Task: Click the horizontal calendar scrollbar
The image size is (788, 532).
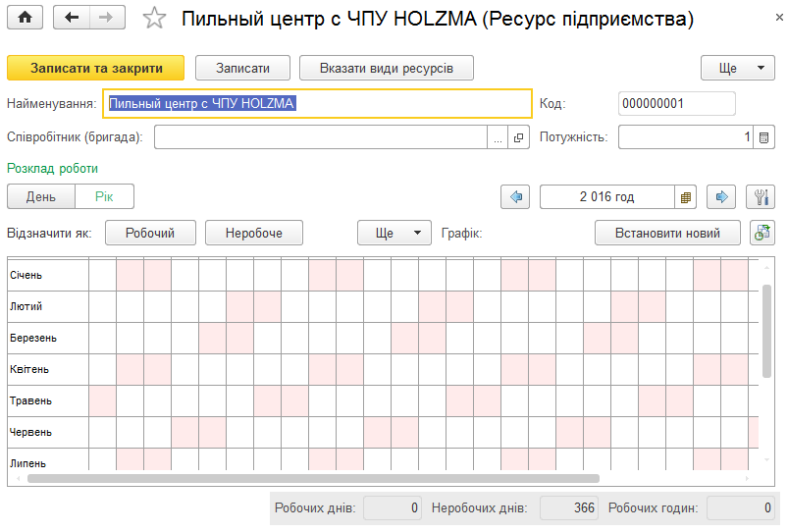Action: coord(314,478)
